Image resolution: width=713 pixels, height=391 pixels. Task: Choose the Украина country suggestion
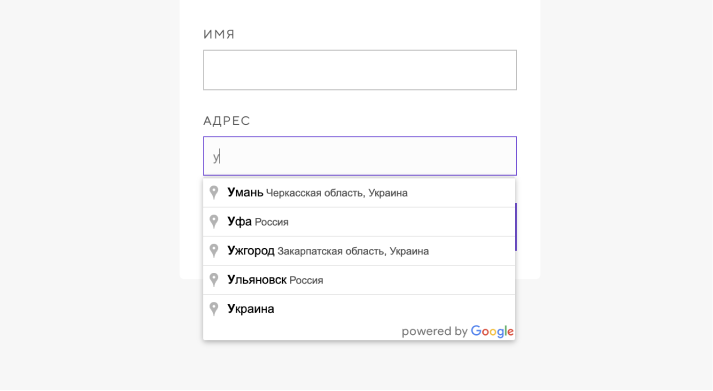click(x=359, y=309)
